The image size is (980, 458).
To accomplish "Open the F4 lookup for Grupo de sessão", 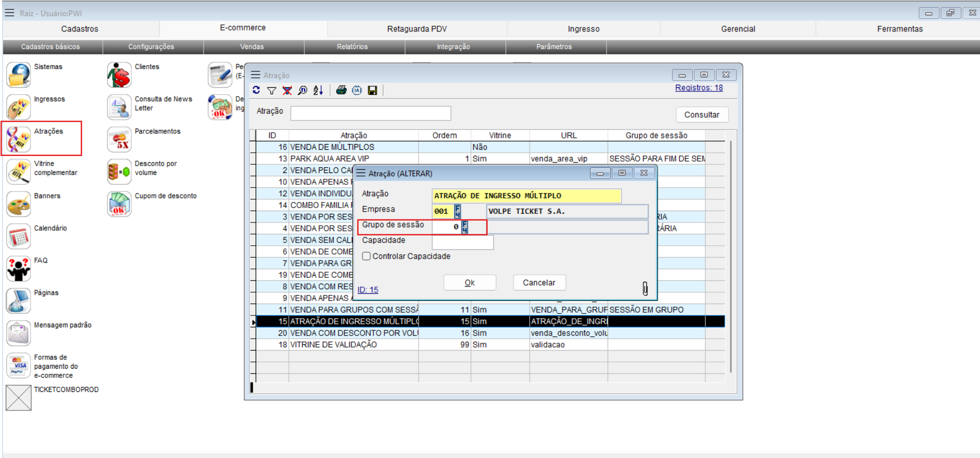I will click(x=464, y=227).
